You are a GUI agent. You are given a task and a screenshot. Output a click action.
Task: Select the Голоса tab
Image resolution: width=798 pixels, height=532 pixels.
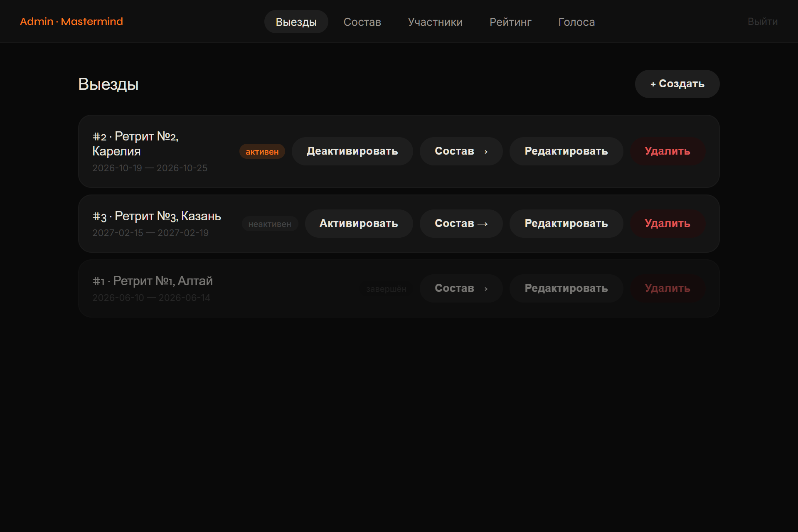pos(576,22)
